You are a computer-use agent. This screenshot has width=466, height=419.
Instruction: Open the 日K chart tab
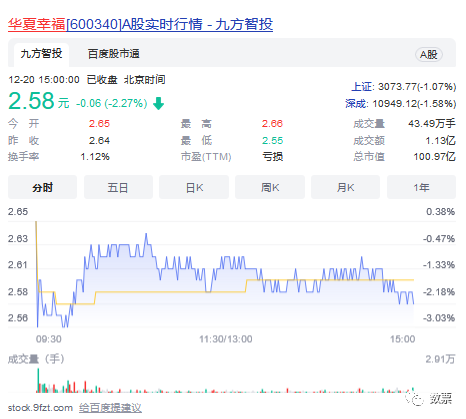194,187
